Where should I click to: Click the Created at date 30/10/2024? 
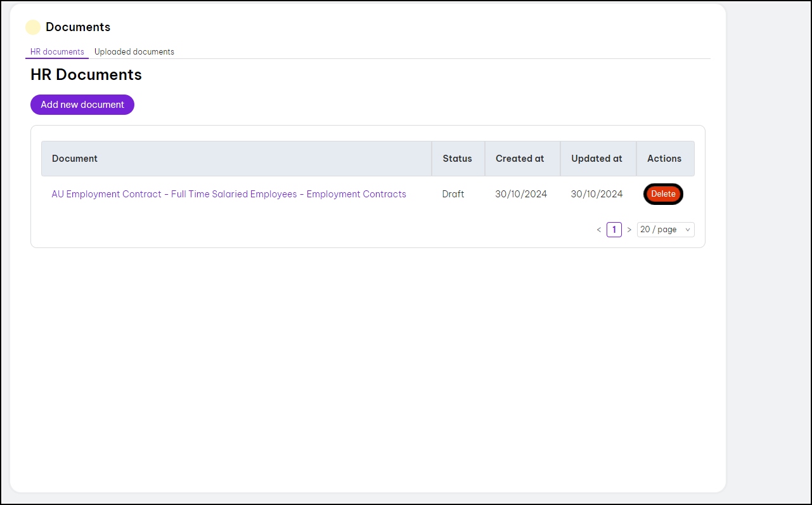[x=521, y=194]
